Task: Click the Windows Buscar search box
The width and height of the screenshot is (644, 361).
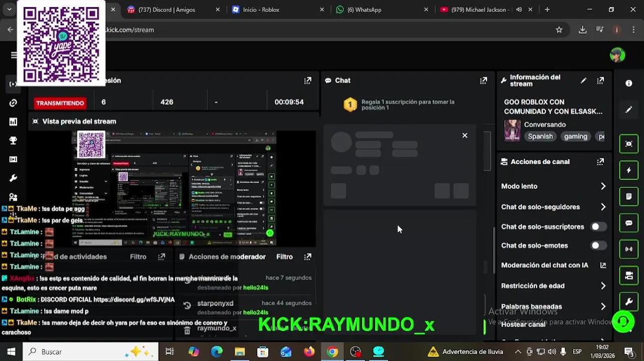Action: click(x=91, y=352)
